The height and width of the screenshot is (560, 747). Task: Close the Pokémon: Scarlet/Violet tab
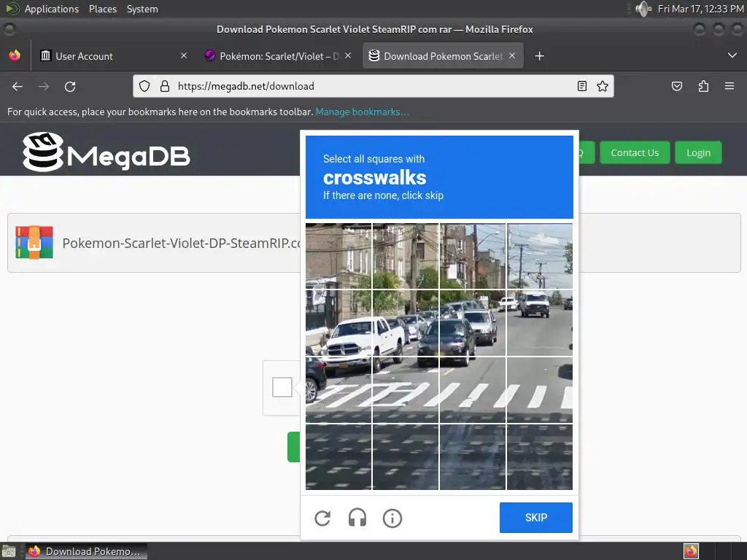pos(348,55)
